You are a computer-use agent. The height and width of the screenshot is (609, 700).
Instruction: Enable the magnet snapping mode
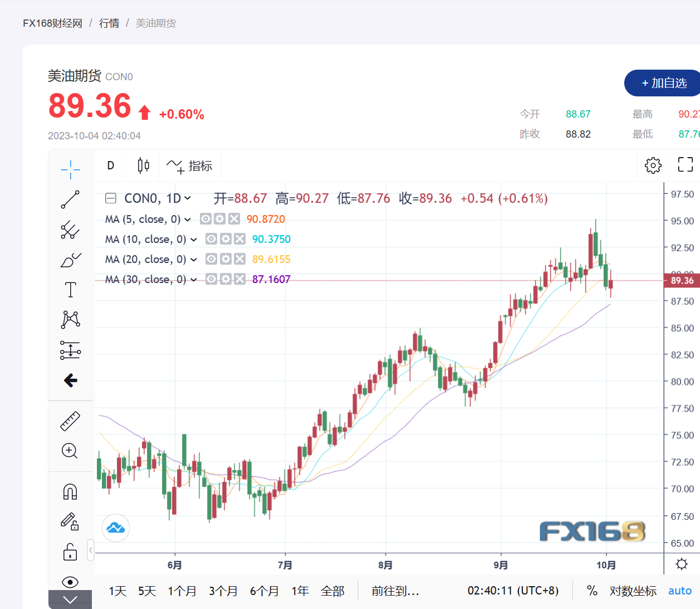[x=70, y=492]
